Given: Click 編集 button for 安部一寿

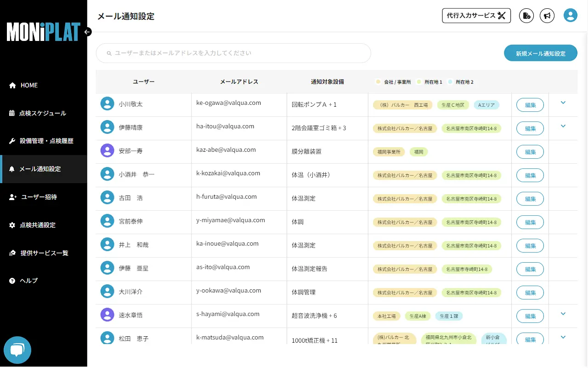Looking at the screenshot, I should 530,152.
